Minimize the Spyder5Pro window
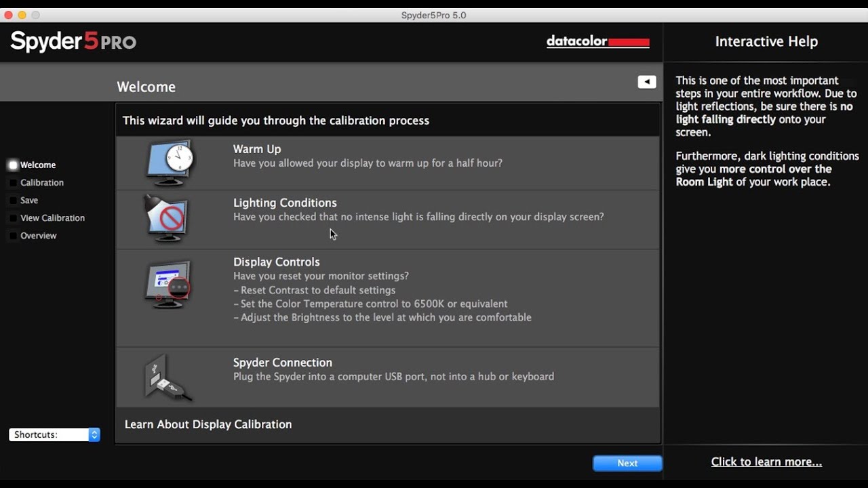This screenshot has width=868, height=488. [x=22, y=15]
